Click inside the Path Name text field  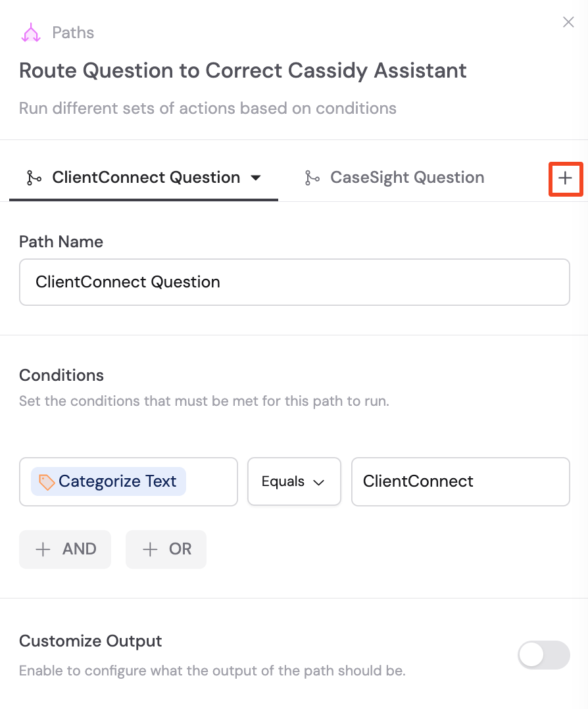click(x=294, y=281)
